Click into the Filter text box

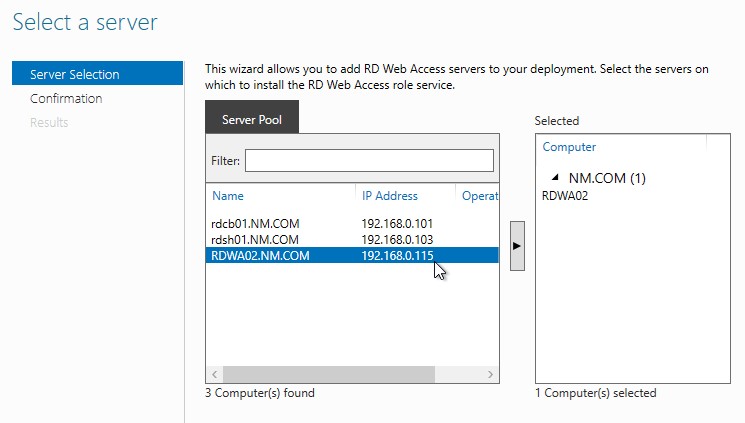369,161
